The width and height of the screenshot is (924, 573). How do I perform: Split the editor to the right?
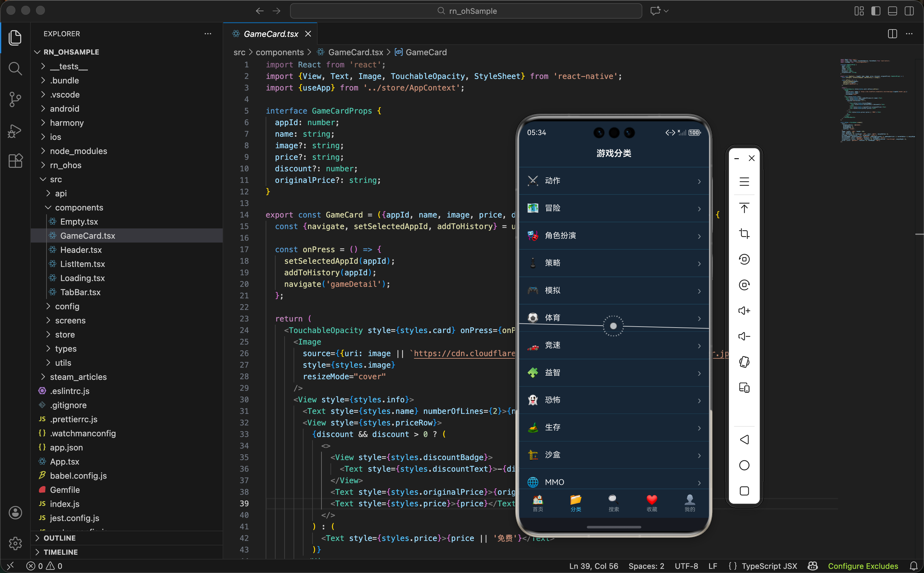892,34
